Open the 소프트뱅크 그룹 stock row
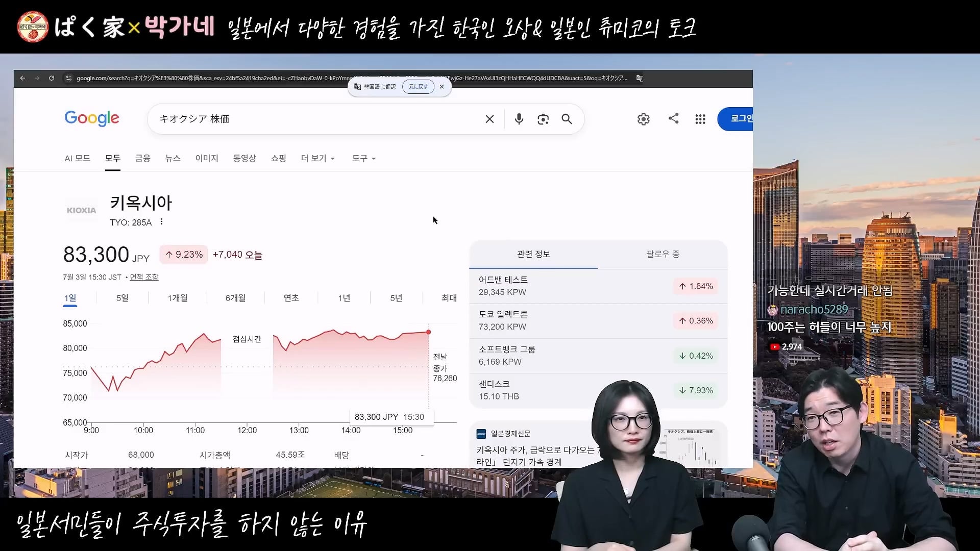 (598, 356)
